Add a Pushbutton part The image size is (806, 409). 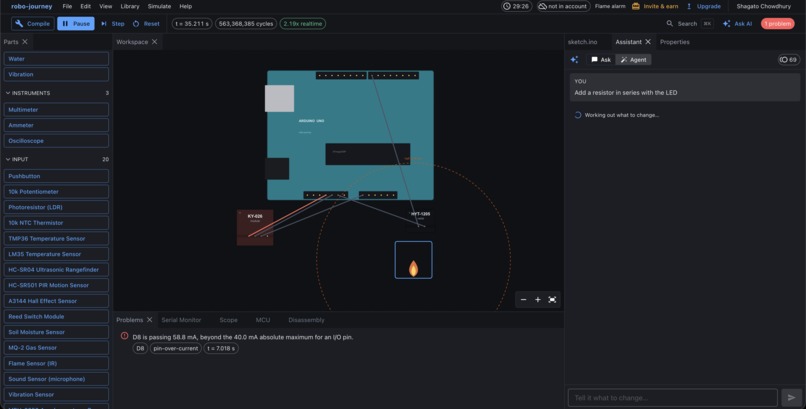(56, 176)
